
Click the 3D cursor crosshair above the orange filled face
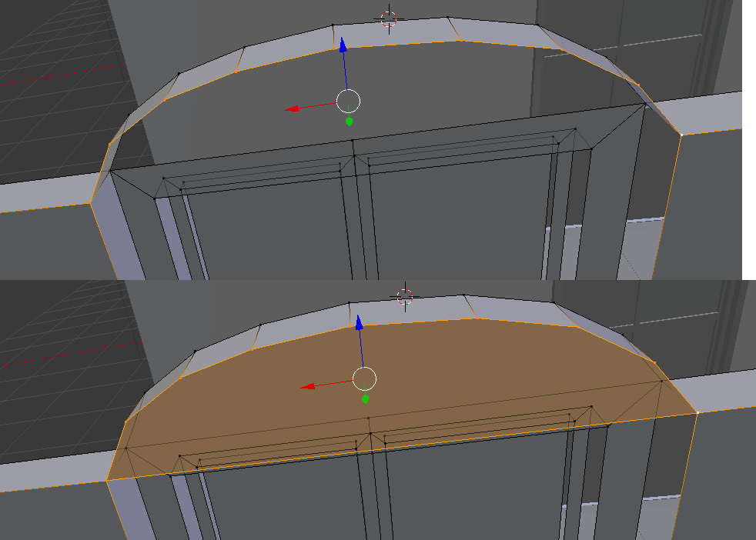coord(405,297)
